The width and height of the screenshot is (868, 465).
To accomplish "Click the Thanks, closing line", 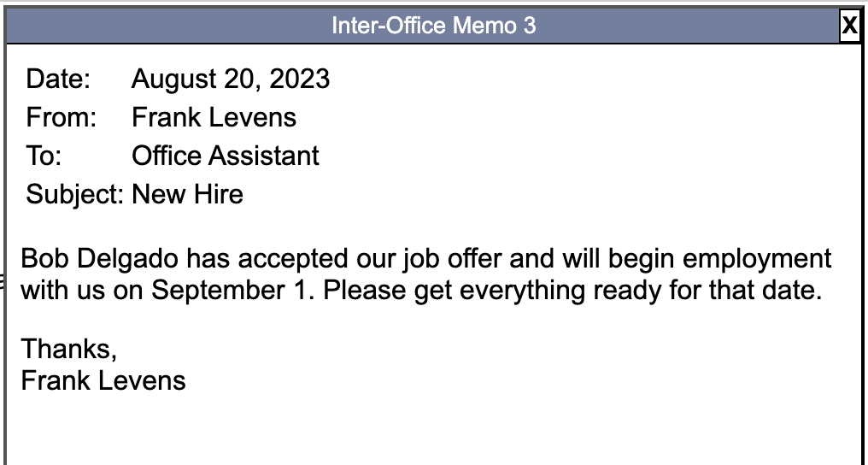I will click(x=68, y=350).
